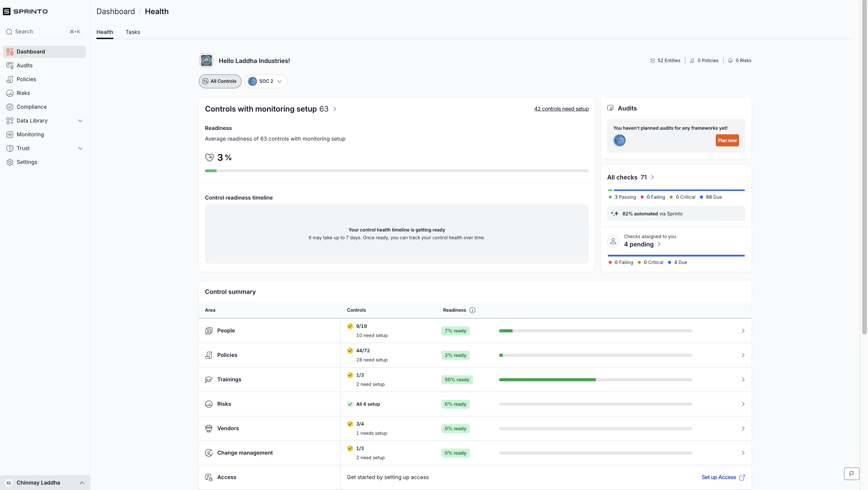Expand the Trust sidebar section
The width and height of the screenshot is (868, 490).
pos(80,148)
